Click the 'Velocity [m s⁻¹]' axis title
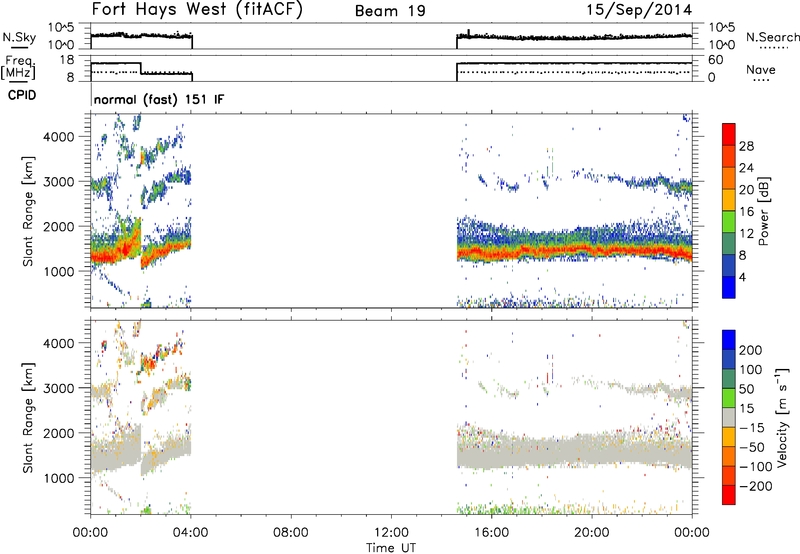The width and height of the screenshot is (800, 554). tap(782, 417)
